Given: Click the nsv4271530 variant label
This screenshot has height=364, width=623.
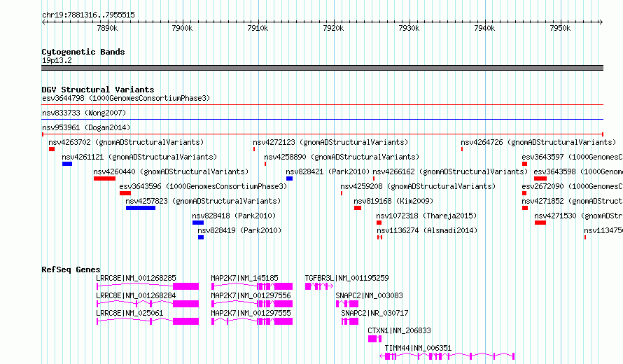Looking at the screenshot, I should click(578, 216).
